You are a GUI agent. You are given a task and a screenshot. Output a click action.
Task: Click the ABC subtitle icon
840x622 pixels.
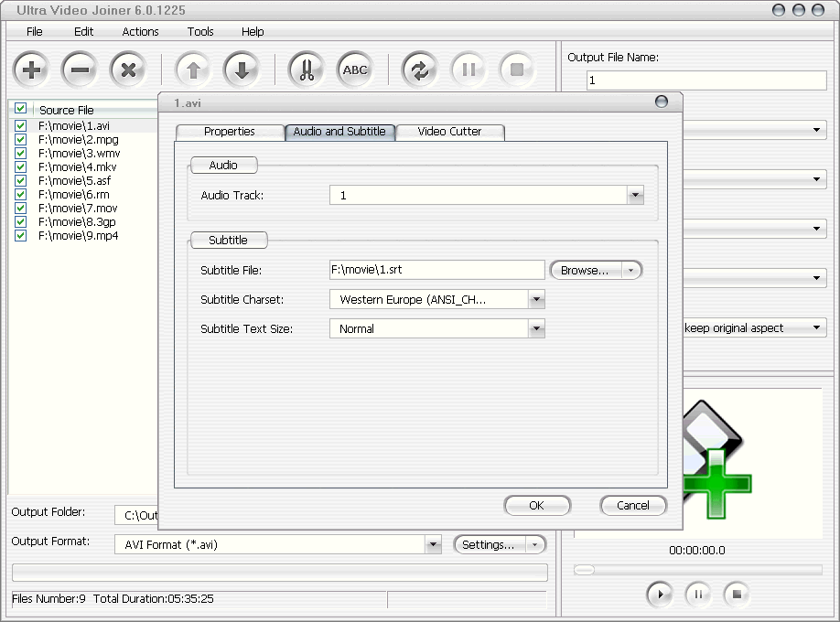(355, 69)
